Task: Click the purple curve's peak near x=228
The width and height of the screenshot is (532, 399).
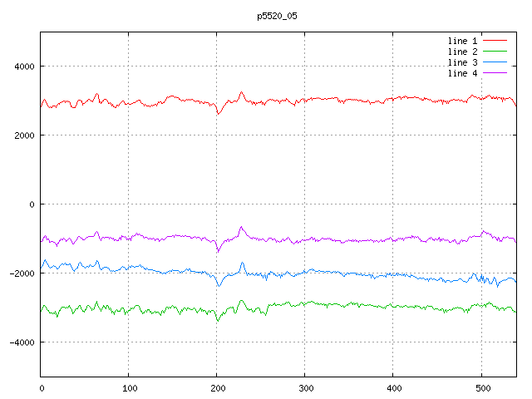Action: click(241, 227)
